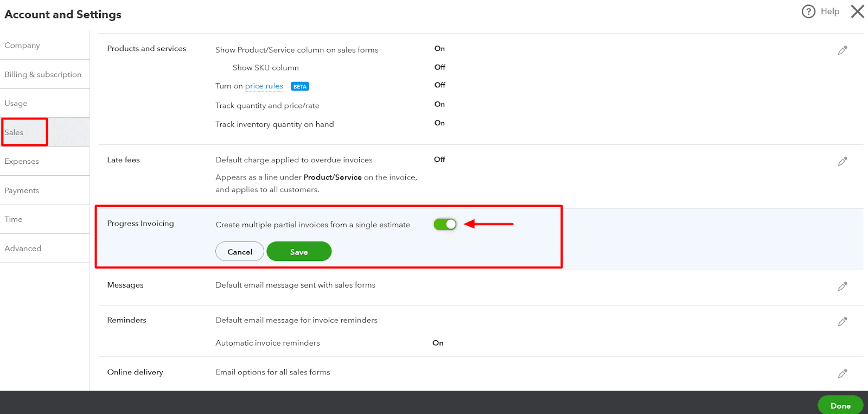Screen dimensions: 868x414
Task: Click 'Default charge applied to overdue invoices'
Action: (294, 160)
